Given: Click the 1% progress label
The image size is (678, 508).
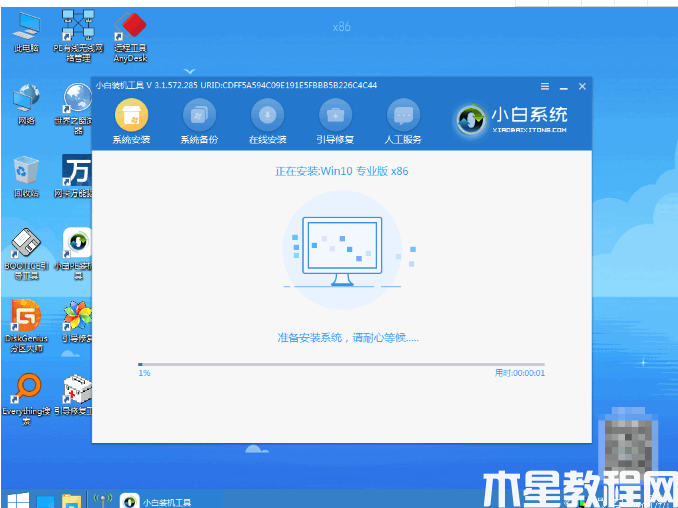Looking at the screenshot, I should 144,373.
